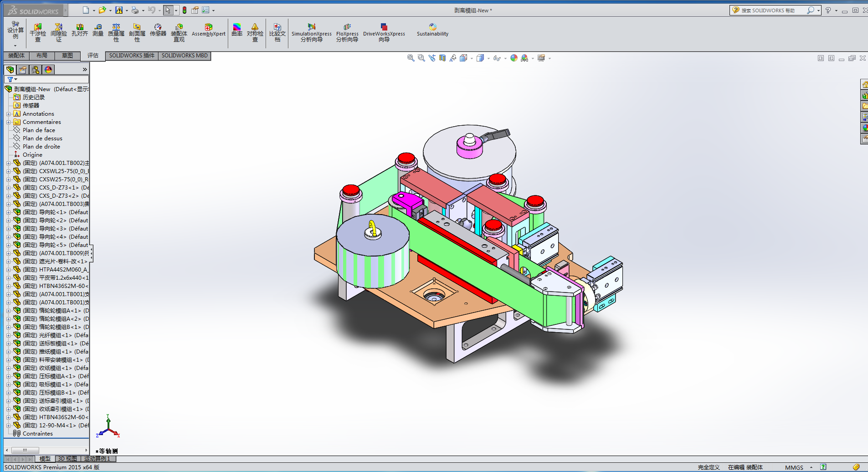Screen dimensions: 868x472
Task: Open SimulationXpress analysis wizard
Action: coord(312,32)
